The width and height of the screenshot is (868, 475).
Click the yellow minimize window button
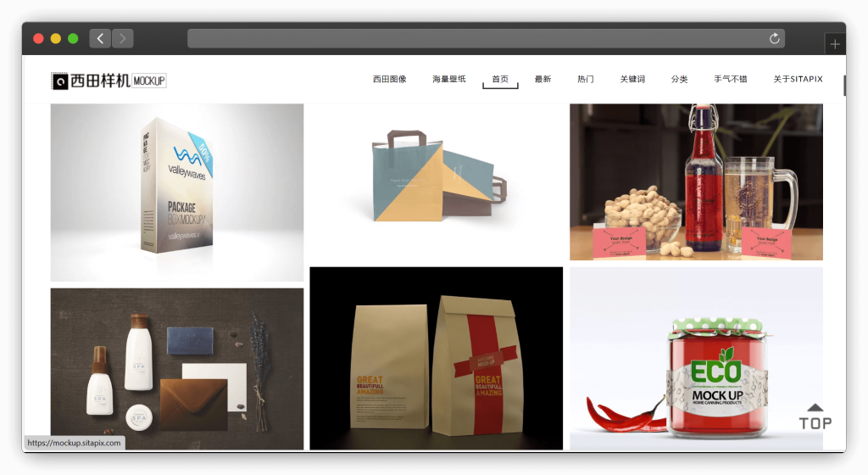tap(56, 38)
